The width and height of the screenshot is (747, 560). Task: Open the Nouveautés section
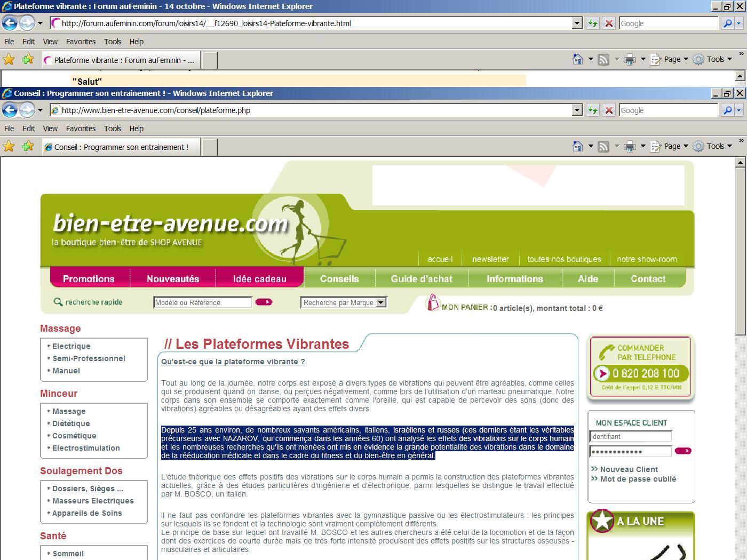point(173,278)
